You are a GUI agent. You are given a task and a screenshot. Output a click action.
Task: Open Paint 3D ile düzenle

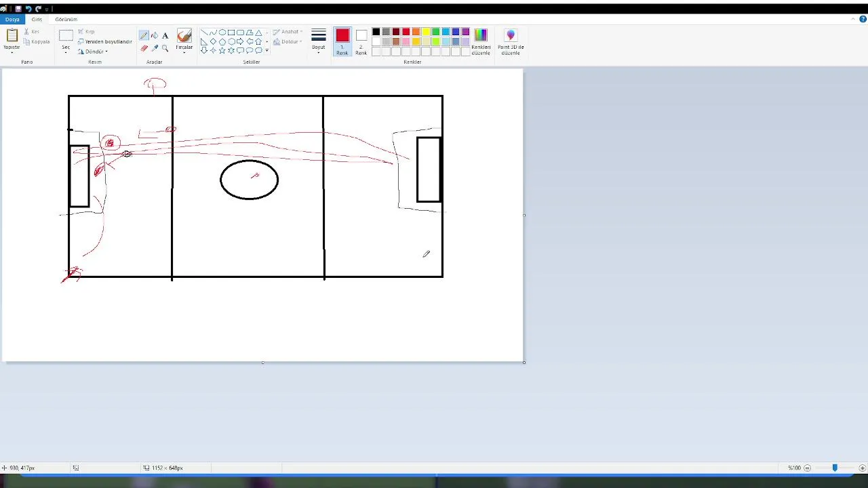point(511,42)
